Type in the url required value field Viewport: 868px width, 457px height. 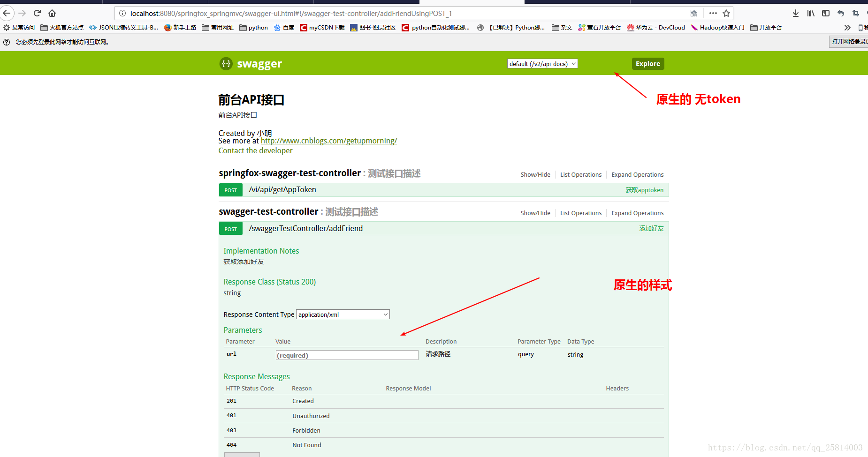pos(347,355)
